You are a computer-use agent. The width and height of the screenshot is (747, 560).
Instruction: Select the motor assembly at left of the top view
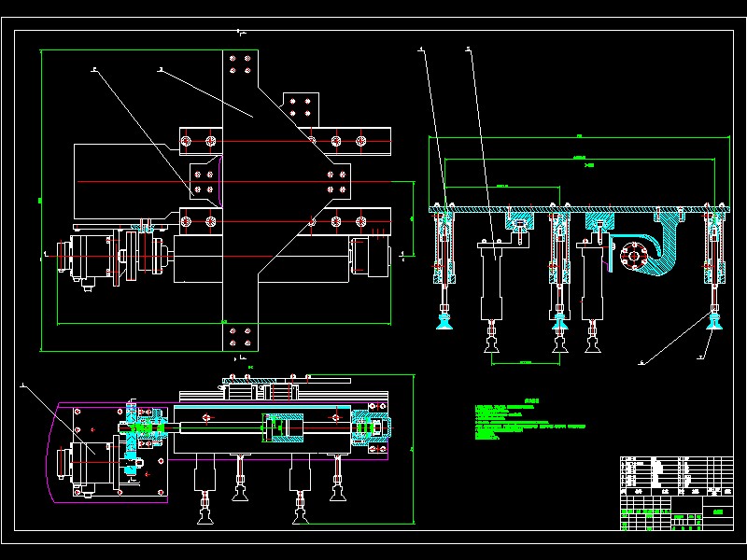[x=114, y=258]
